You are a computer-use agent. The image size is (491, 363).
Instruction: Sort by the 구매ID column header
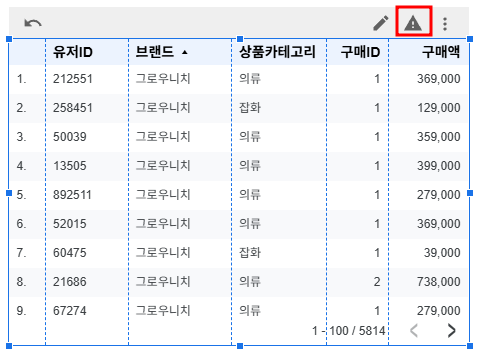click(360, 52)
